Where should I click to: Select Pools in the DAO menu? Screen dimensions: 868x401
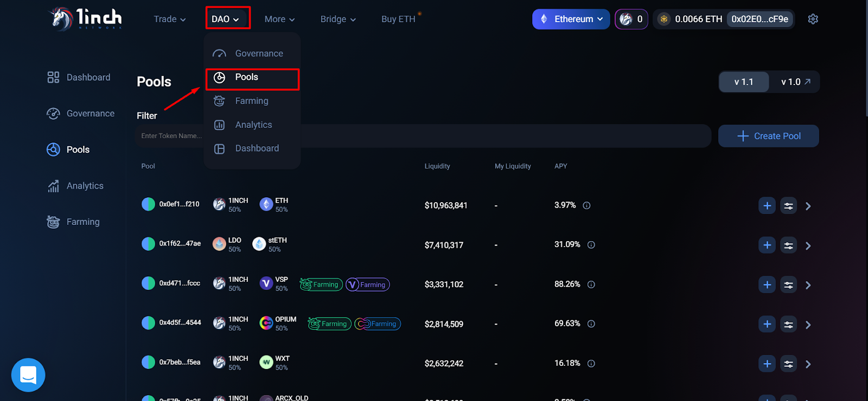(x=252, y=78)
